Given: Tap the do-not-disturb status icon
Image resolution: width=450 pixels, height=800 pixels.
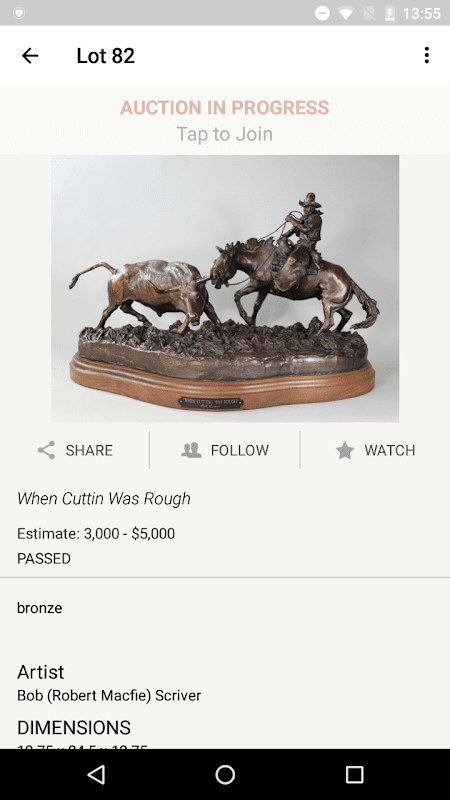Looking at the screenshot, I should point(322,13).
